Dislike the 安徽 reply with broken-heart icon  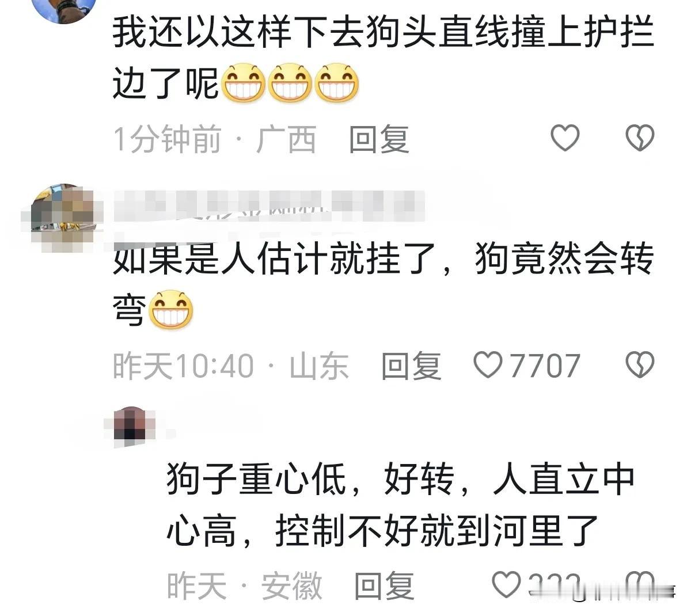coord(640,585)
